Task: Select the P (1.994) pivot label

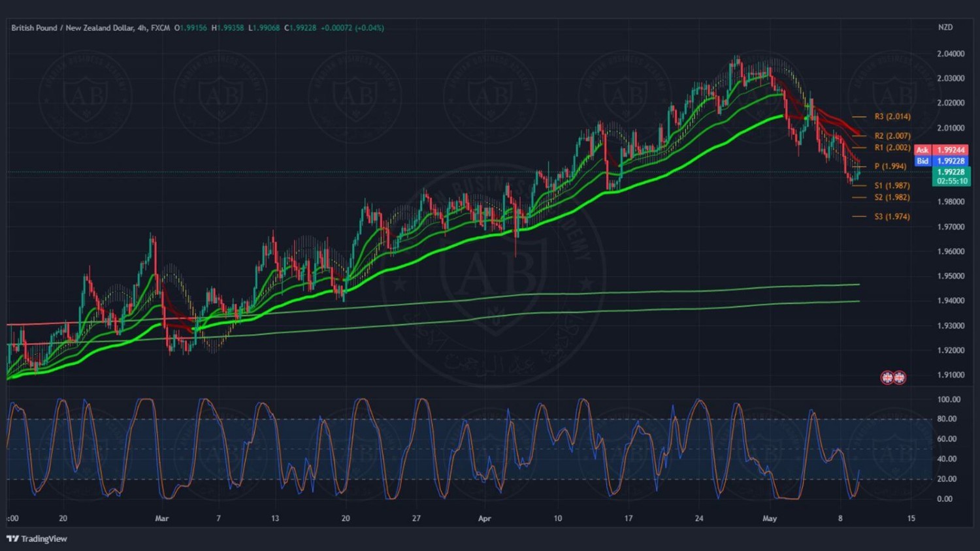Action: tap(890, 166)
